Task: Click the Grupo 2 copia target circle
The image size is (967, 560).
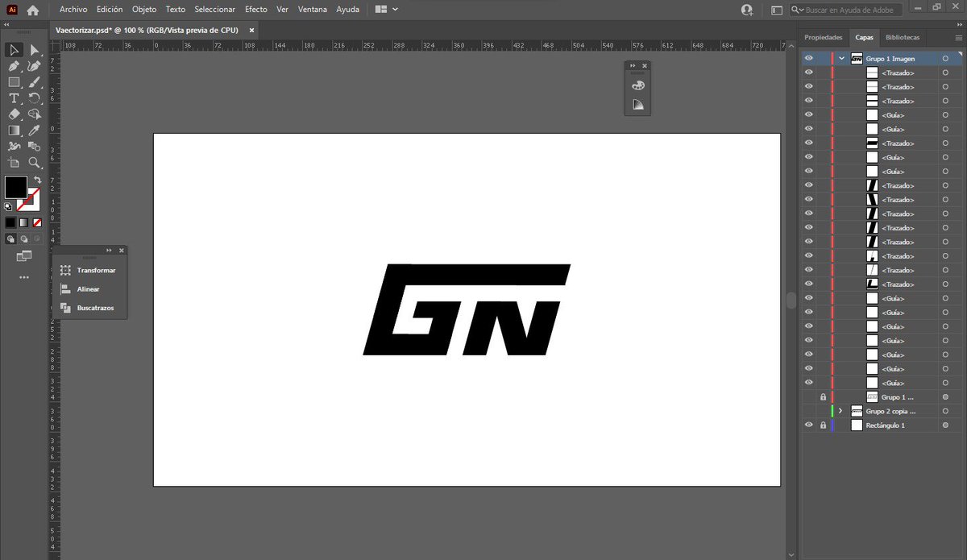Action: [x=945, y=411]
